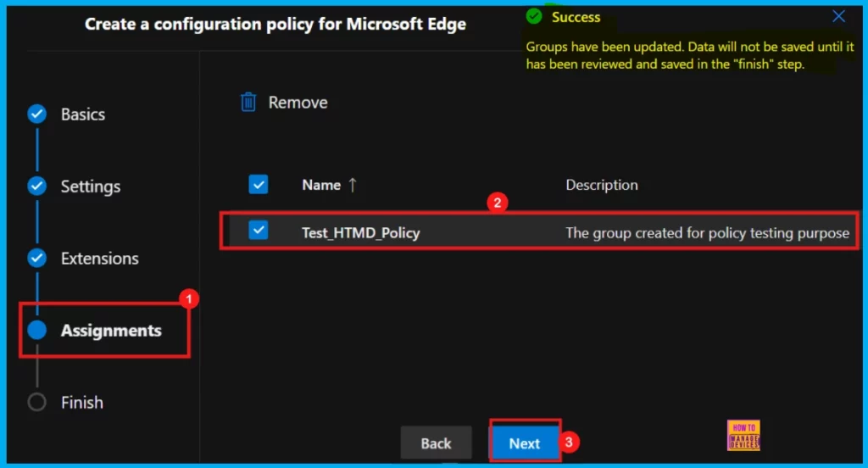Jump to the Finish step
The height and width of the screenshot is (468, 868).
(82, 403)
